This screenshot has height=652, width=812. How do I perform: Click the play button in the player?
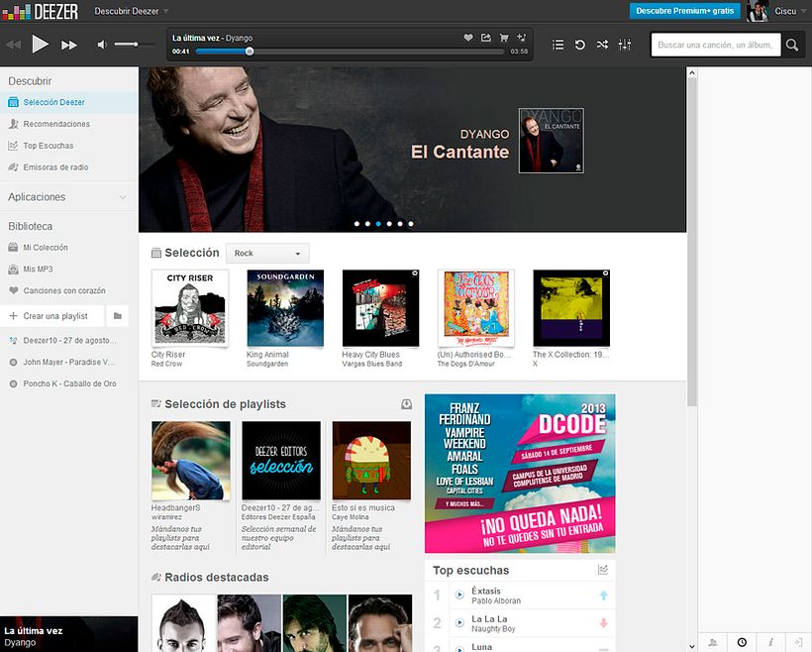(40, 45)
